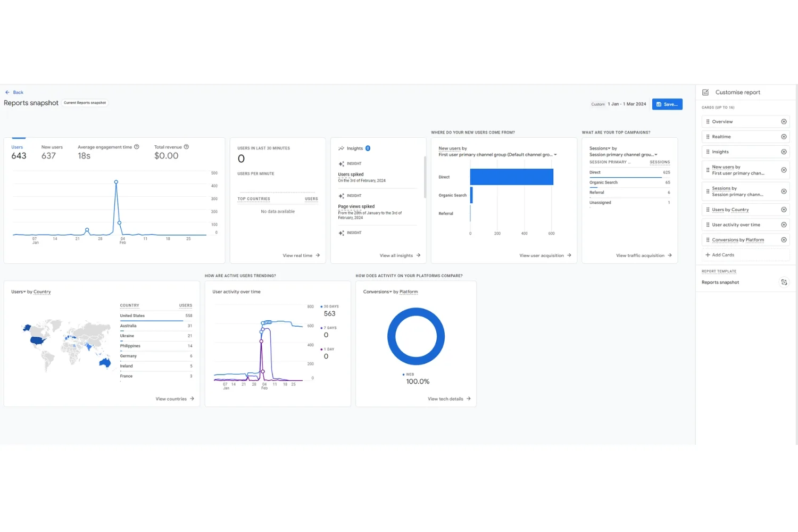Grab the drag handle beside Insights card
This screenshot has height=532, width=798.
(x=708, y=152)
